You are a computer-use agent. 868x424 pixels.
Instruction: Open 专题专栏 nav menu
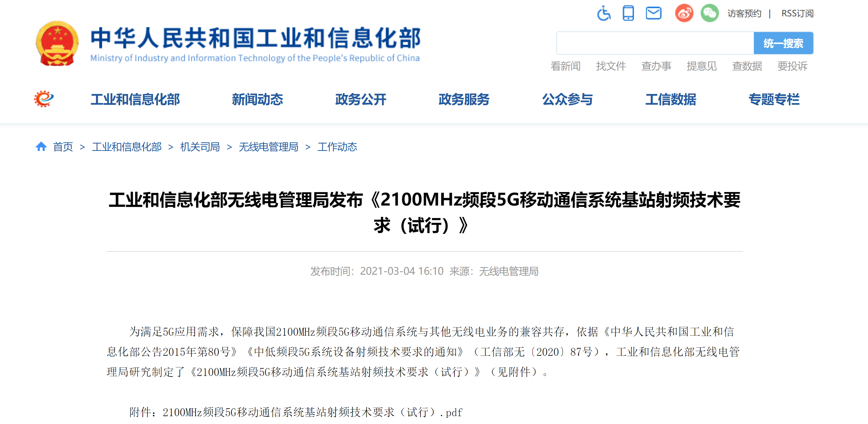(x=774, y=99)
